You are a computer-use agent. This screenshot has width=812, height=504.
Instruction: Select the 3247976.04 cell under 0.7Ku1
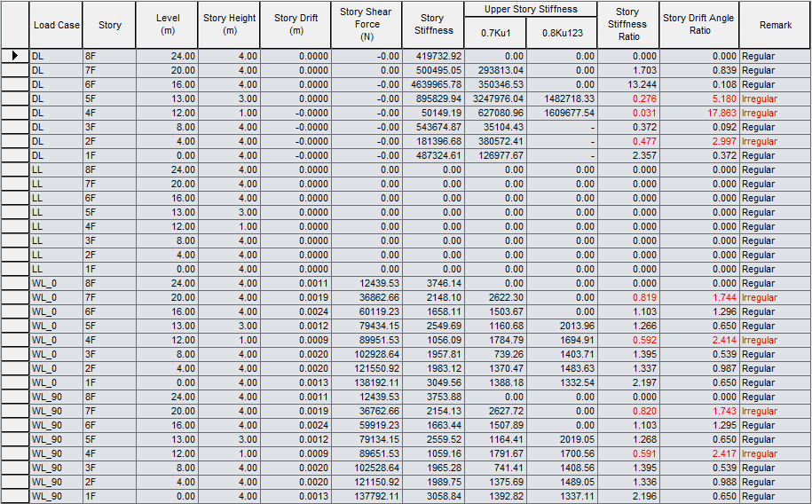(495, 98)
